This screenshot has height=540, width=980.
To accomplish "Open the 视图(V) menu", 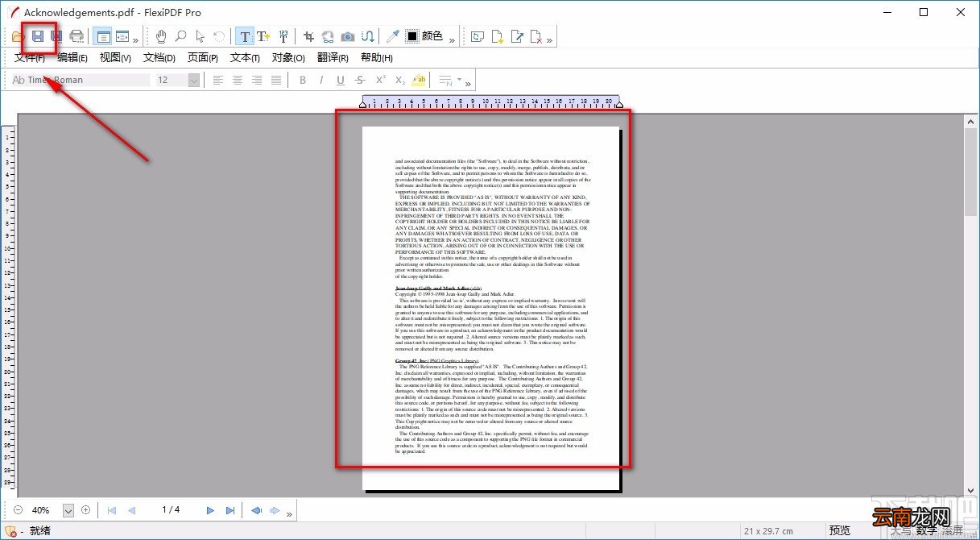I will (x=115, y=57).
